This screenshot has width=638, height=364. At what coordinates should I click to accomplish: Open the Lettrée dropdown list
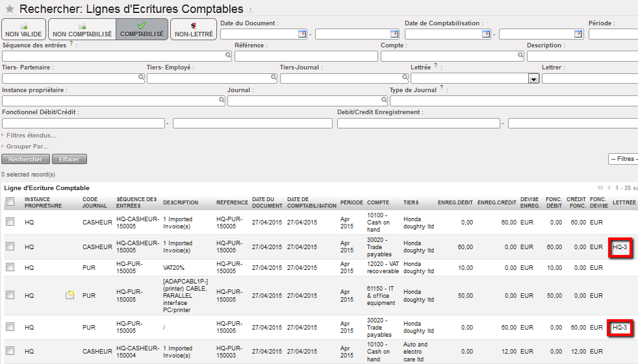pyautogui.click(x=533, y=79)
